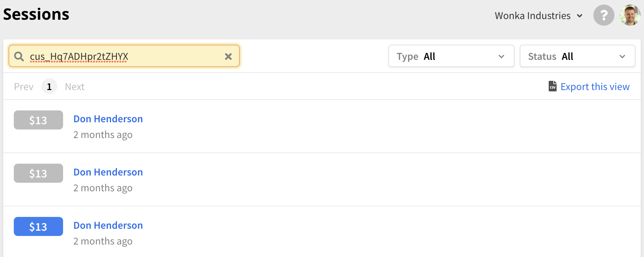
Task: Click the second gray $13 badge
Action: click(x=38, y=173)
